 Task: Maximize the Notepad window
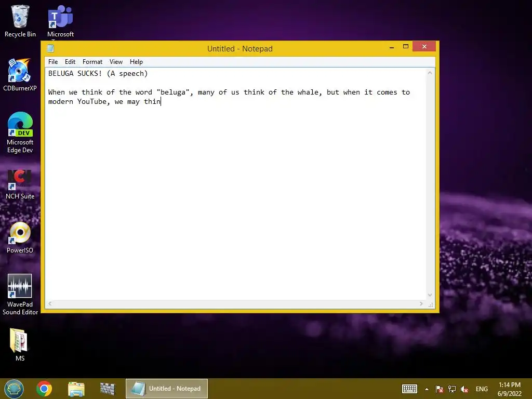[406, 47]
